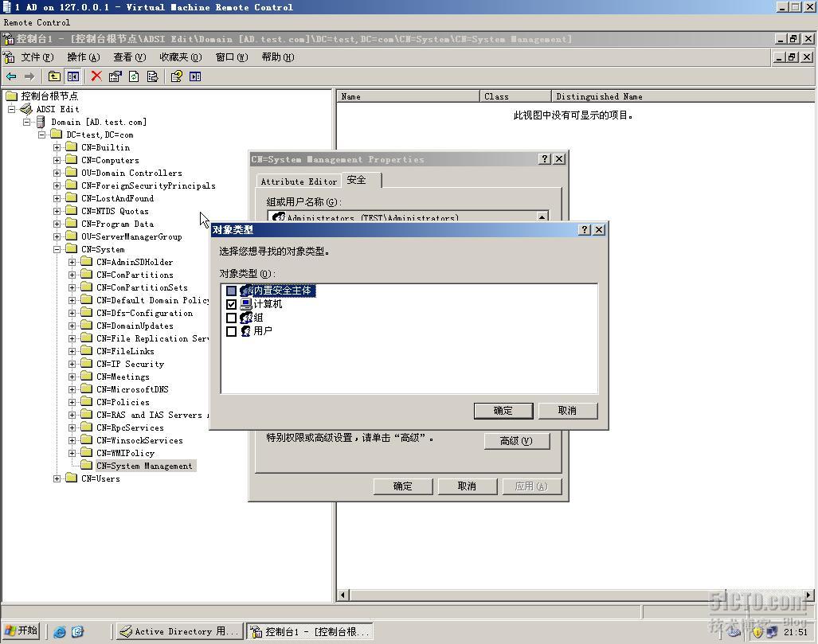Click 确定 in 对象类型 dialog
818x644 pixels.
click(503, 411)
